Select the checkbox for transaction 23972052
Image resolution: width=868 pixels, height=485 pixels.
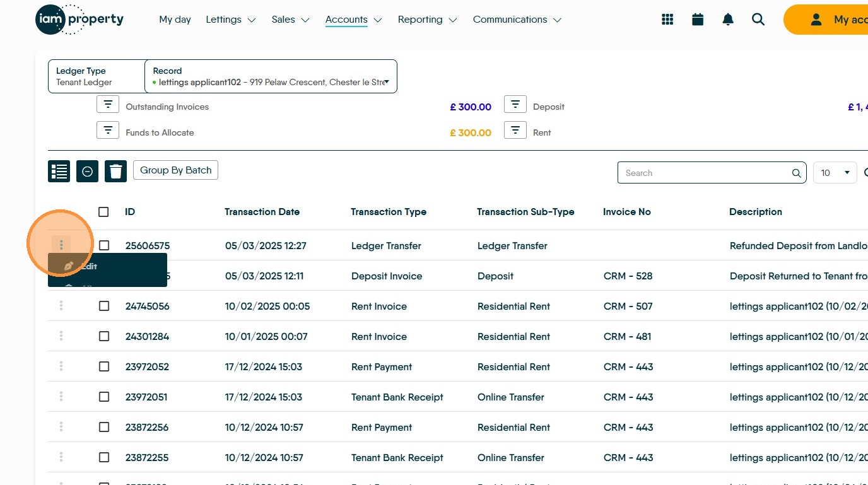click(104, 366)
